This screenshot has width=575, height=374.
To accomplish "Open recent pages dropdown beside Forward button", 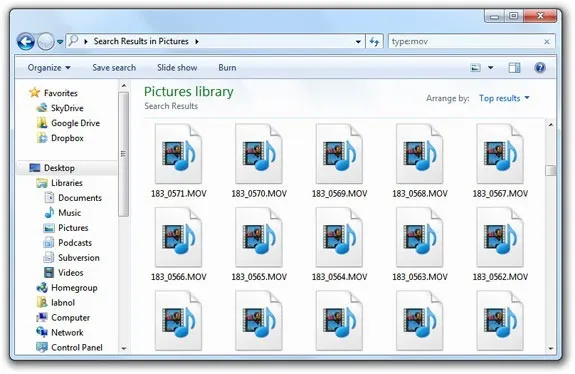I will (x=60, y=42).
